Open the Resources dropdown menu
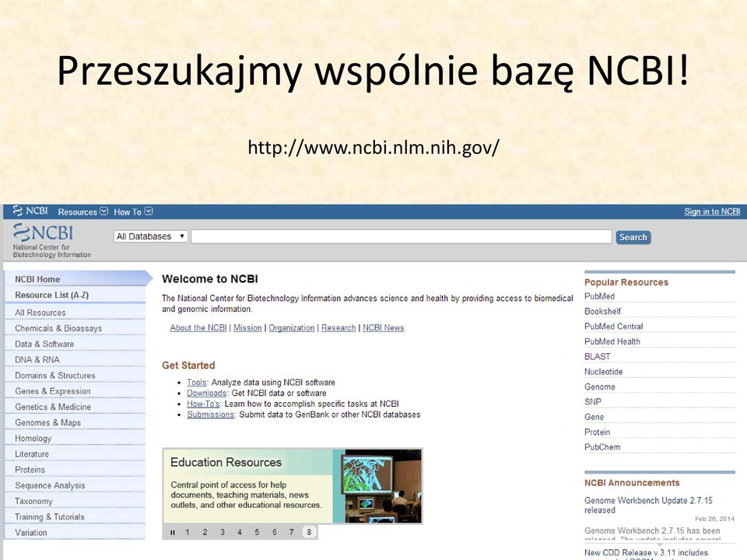Screen dimensions: 747x560 [83, 212]
